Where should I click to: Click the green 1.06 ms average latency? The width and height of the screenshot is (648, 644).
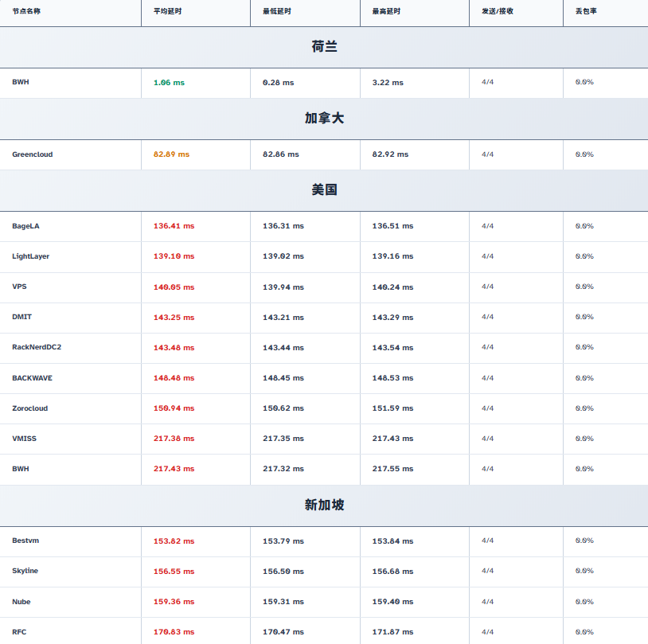click(x=169, y=83)
